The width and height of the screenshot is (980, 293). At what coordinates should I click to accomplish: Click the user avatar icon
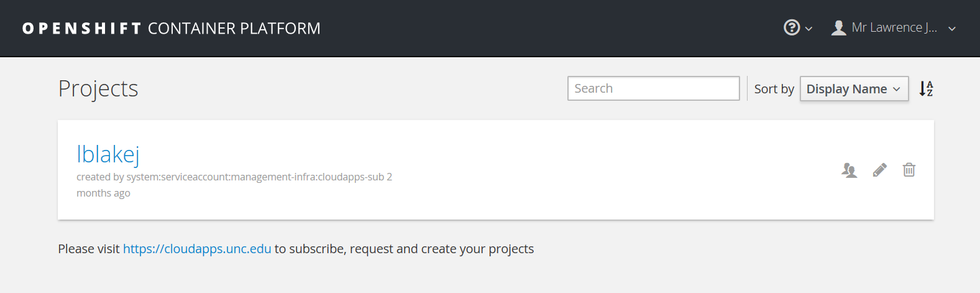click(x=838, y=28)
